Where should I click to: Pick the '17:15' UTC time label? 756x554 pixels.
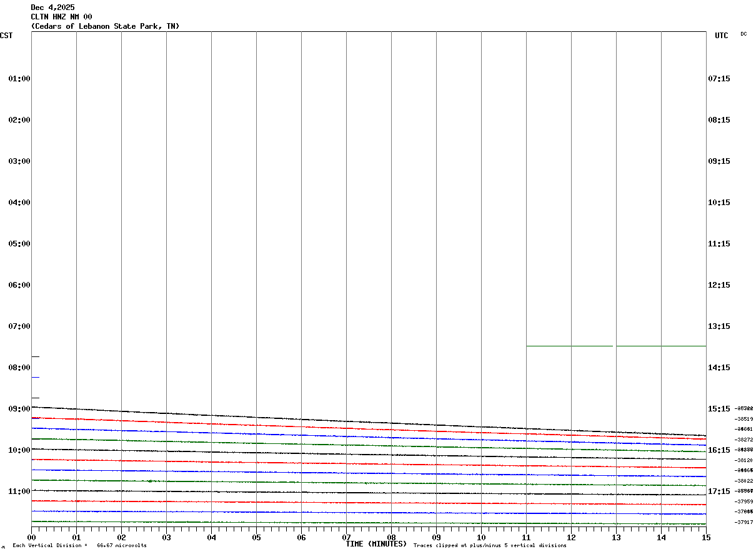pyautogui.click(x=719, y=491)
